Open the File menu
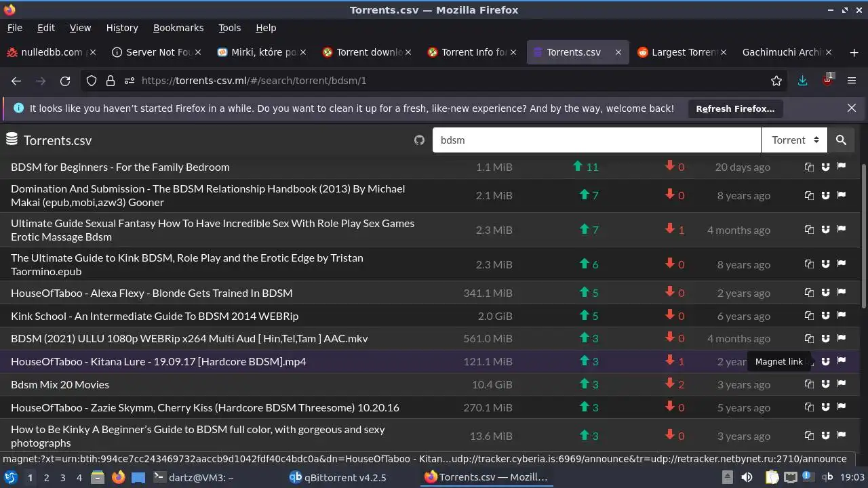This screenshot has height=488, width=868. click(14, 28)
